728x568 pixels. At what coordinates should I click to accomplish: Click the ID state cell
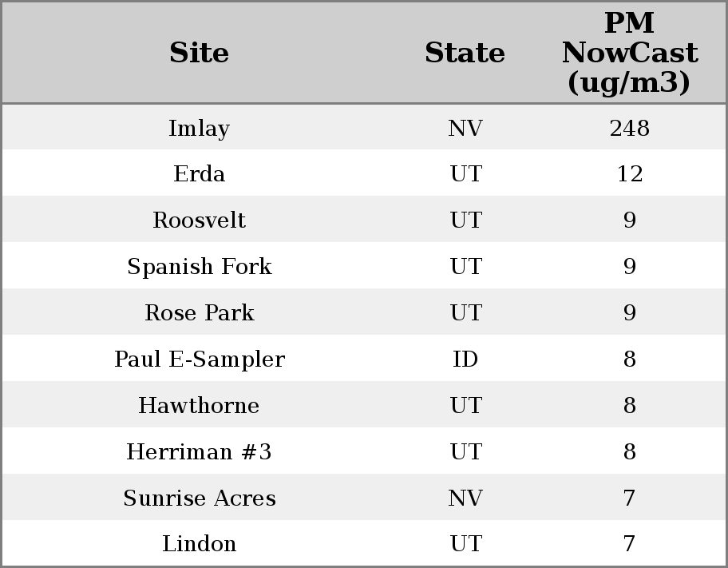click(x=465, y=359)
